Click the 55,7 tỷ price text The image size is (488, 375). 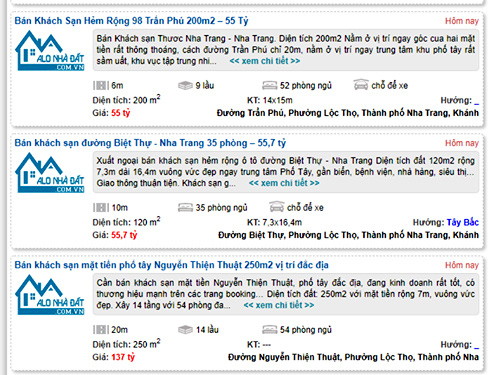click(x=124, y=235)
